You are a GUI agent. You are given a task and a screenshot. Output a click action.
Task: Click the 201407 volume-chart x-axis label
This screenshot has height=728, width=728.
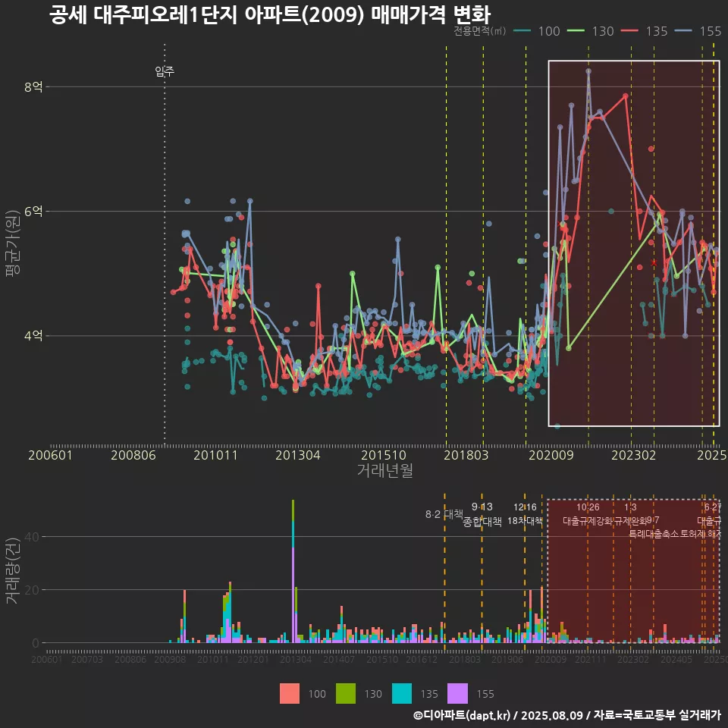click(338, 659)
